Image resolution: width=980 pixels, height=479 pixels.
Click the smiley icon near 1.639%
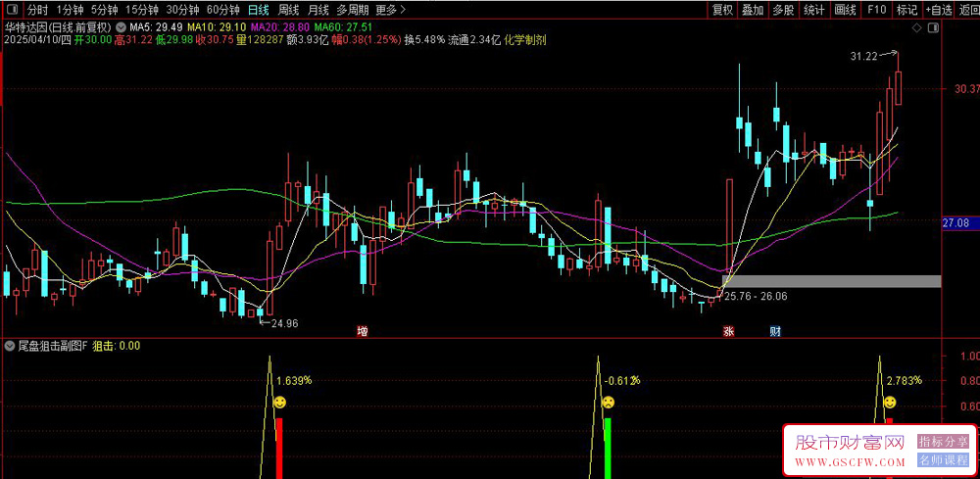click(280, 402)
